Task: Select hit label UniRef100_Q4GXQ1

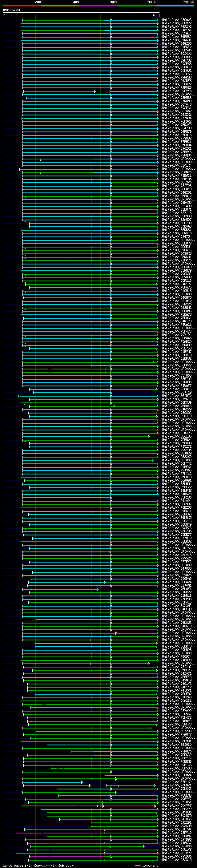Action: coord(177,192)
